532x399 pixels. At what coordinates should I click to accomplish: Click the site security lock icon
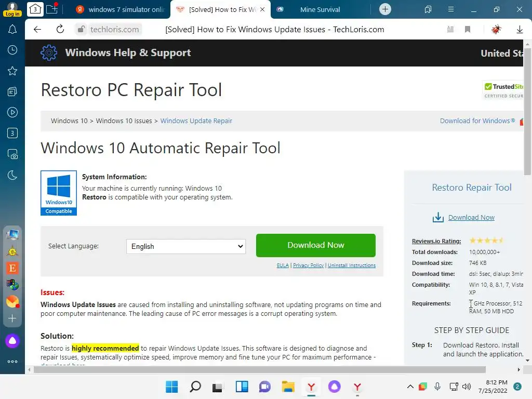81,29
